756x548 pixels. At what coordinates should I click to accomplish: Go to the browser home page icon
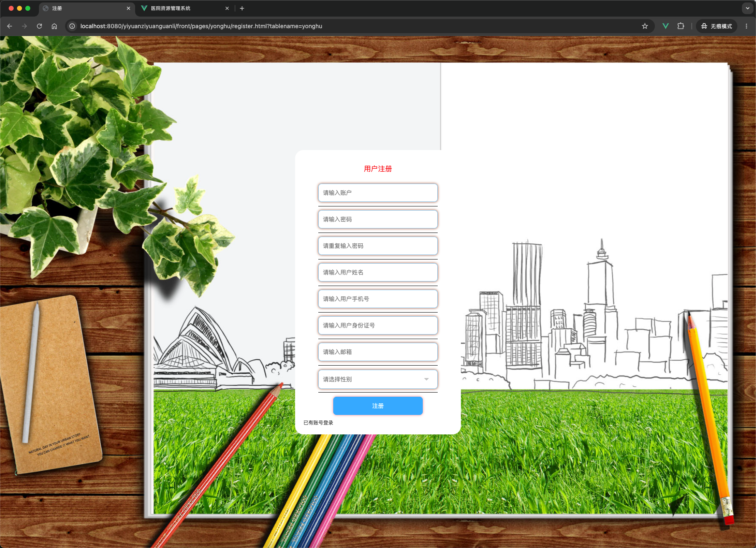pyautogui.click(x=54, y=26)
